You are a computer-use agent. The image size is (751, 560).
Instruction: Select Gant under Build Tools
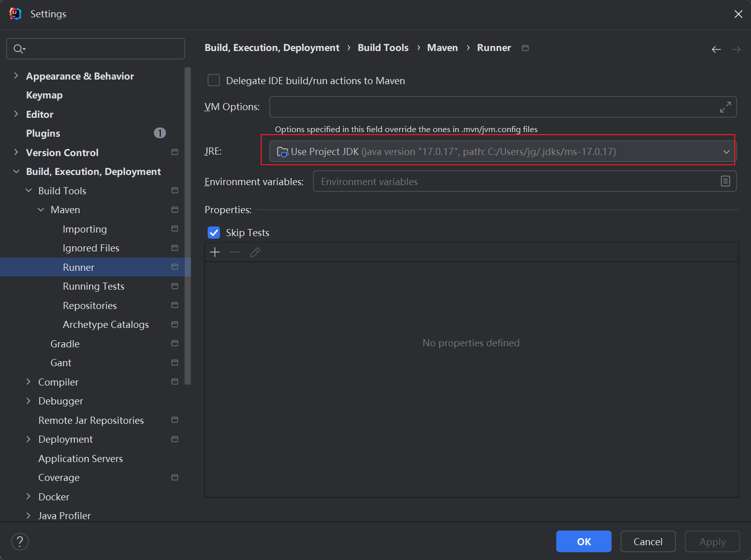pos(61,363)
